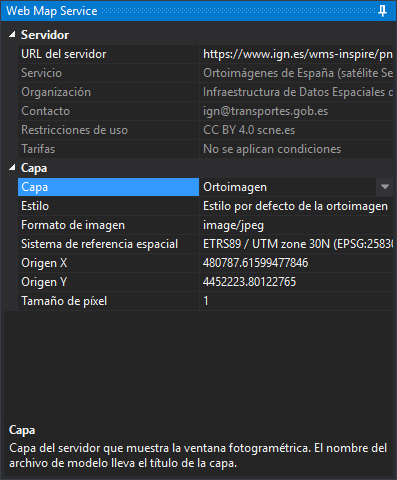This screenshot has height=480, width=397.
Task: Select the Servidor section header text
Action: click(x=45, y=35)
